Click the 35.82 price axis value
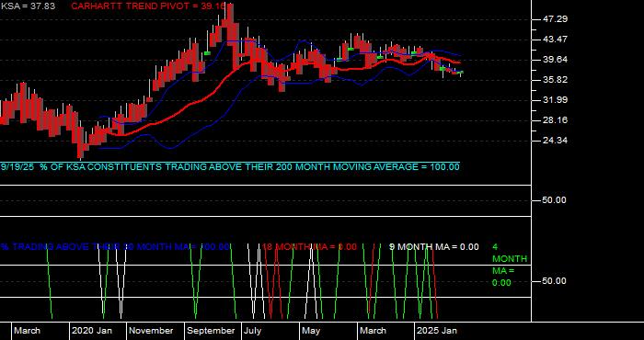644x340 pixels. (x=555, y=80)
